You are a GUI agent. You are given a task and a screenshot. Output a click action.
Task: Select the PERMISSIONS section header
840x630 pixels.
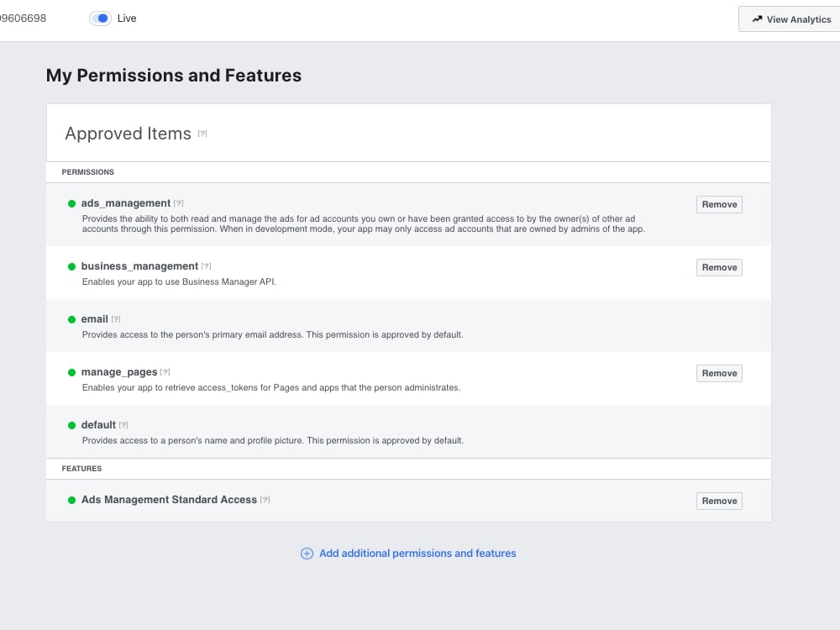[87, 172]
